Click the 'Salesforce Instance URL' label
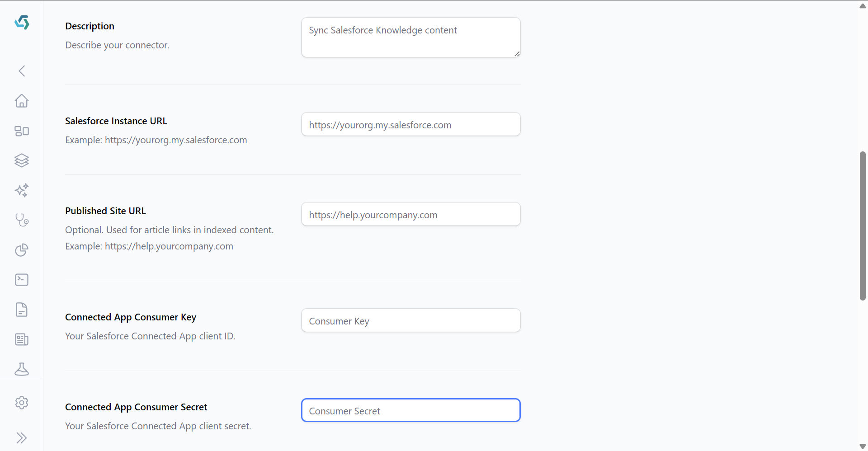Viewport: 868px width, 451px height. click(116, 121)
